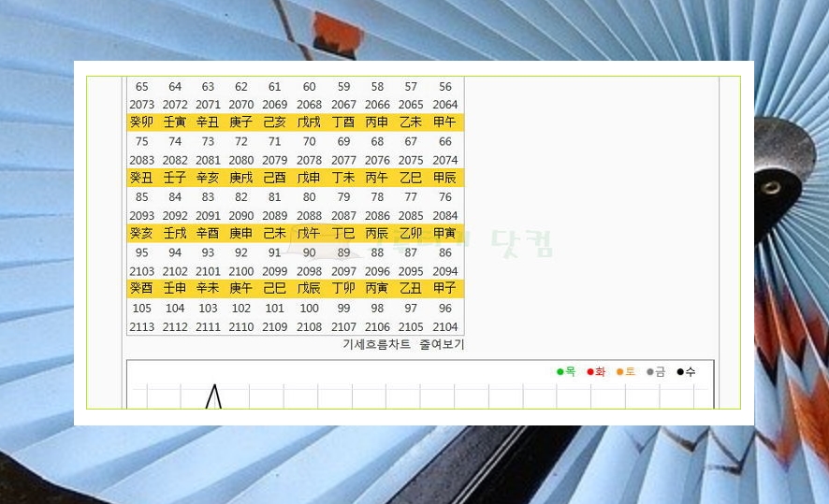Select the year cell 2108
The width and height of the screenshot is (829, 504).
coord(310,327)
